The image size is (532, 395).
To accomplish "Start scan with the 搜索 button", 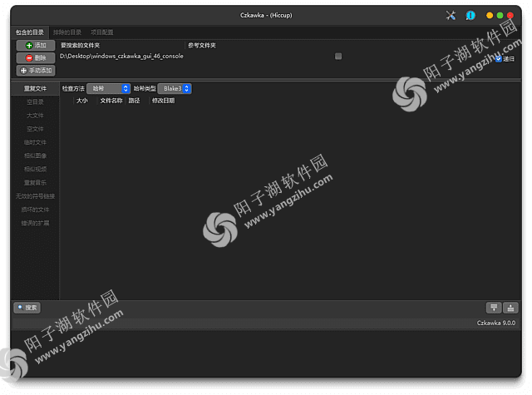I will [x=27, y=308].
